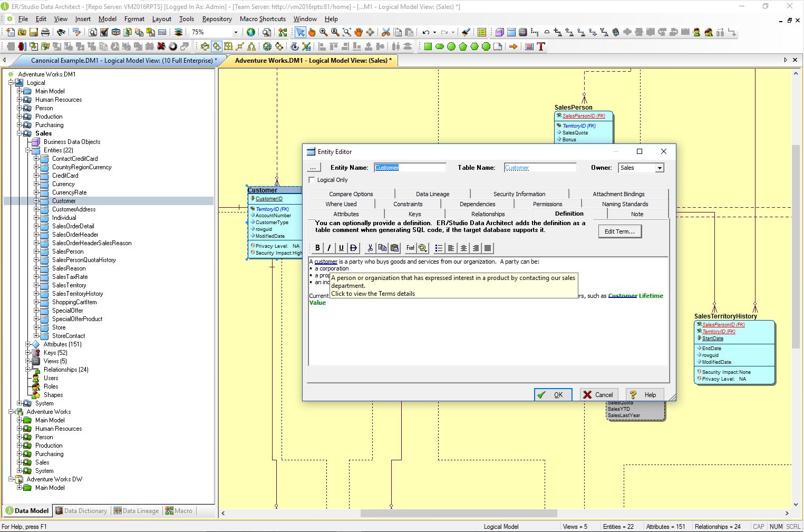Open the Owner dropdown showing Sales
804x532 pixels.
(x=659, y=168)
